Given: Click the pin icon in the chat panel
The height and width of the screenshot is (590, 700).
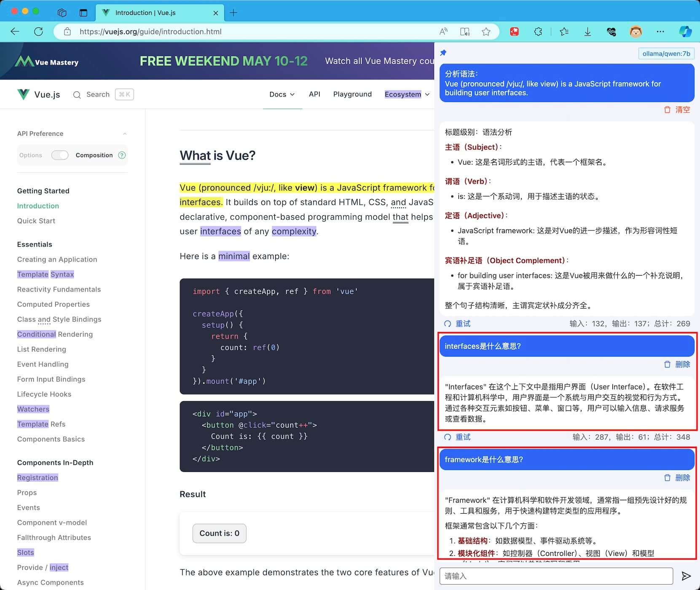Looking at the screenshot, I should coord(443,53).
